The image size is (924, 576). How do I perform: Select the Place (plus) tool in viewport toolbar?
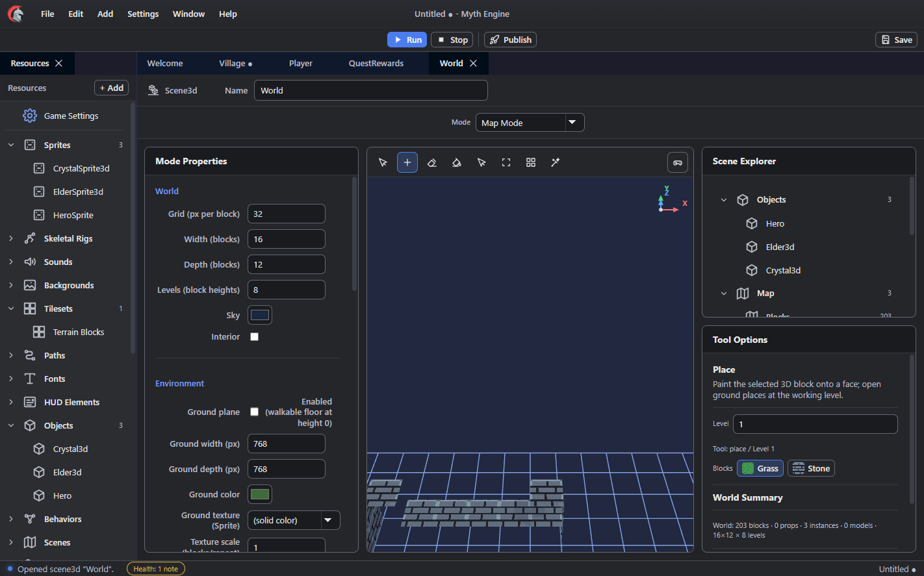[407, 162]
